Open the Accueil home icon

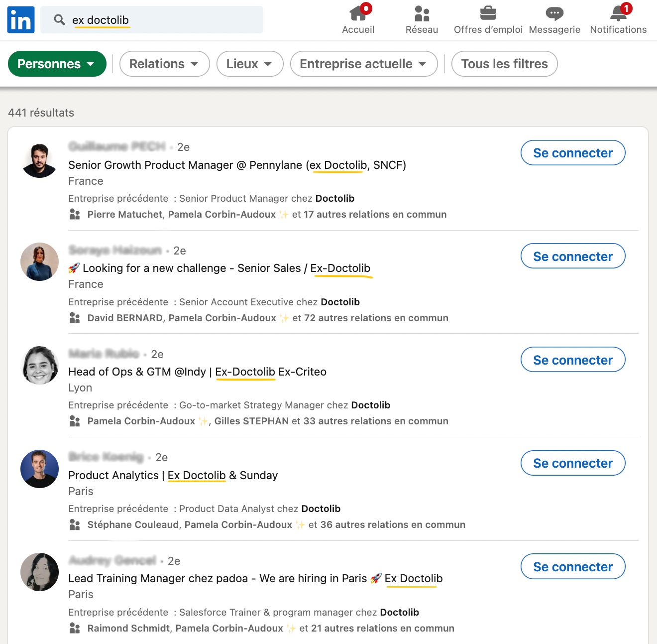[x=358, y=13]
